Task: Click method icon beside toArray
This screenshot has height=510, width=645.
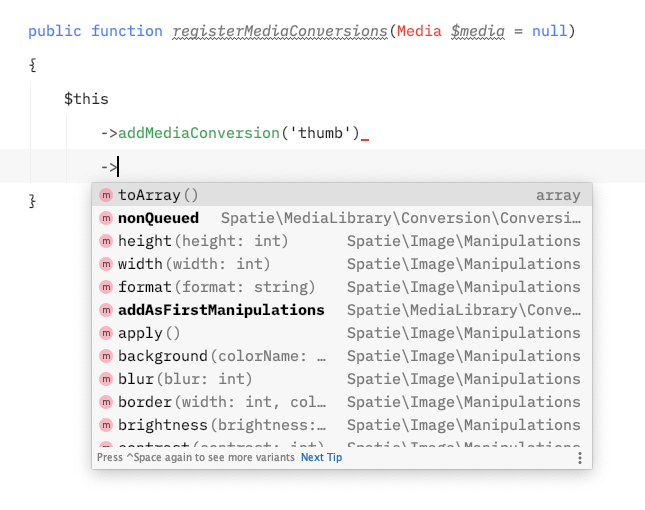Action: point(106,195)
